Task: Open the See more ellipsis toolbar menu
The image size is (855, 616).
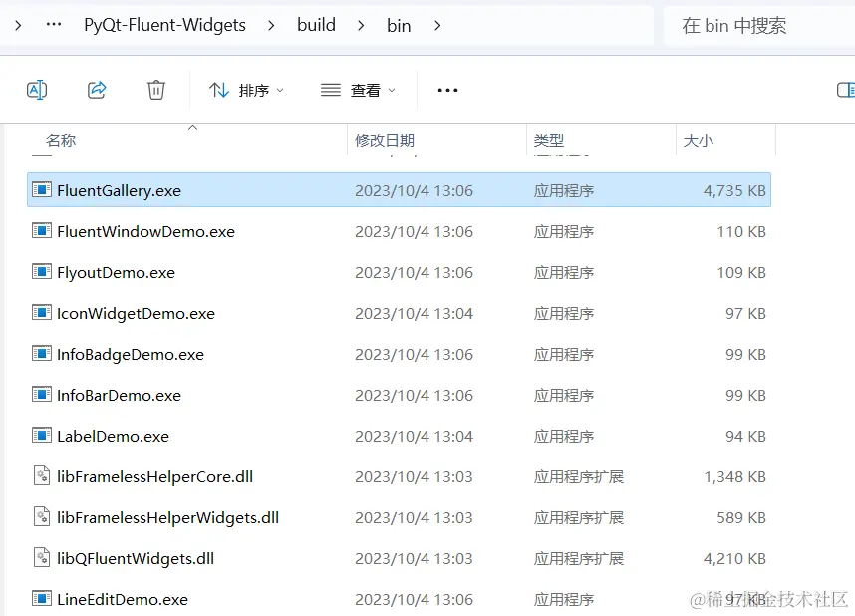Action: point(447,90)
